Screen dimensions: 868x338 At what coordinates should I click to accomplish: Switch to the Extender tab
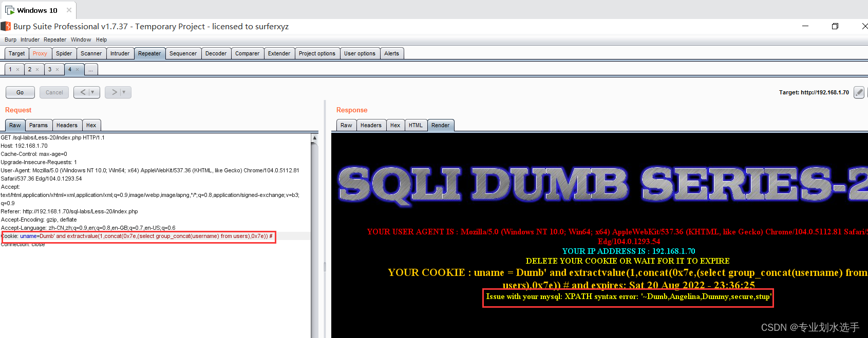[x=279, y=53]
